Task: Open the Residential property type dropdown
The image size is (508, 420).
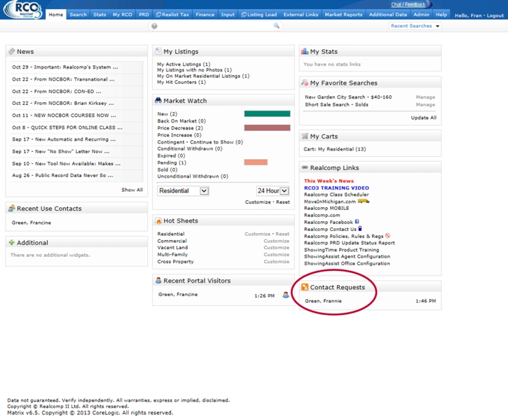Action: tap(183, 191)
